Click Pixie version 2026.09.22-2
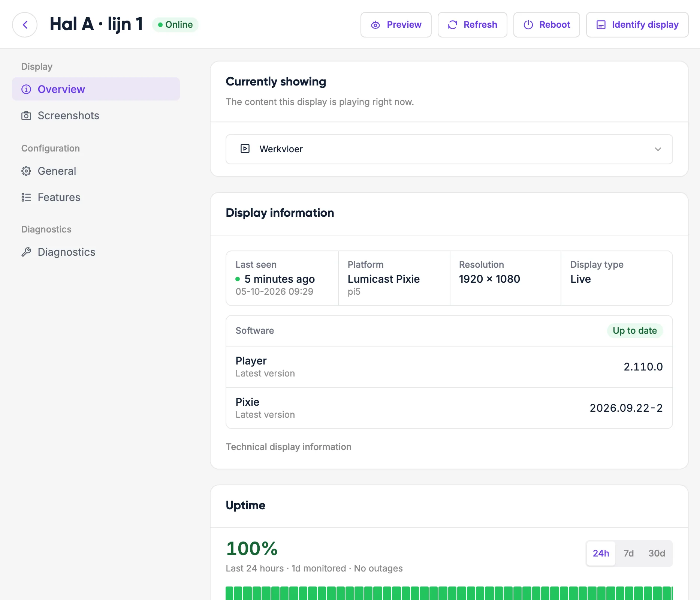Viewport: 700px width, 600px height. [x=626, y=408]
